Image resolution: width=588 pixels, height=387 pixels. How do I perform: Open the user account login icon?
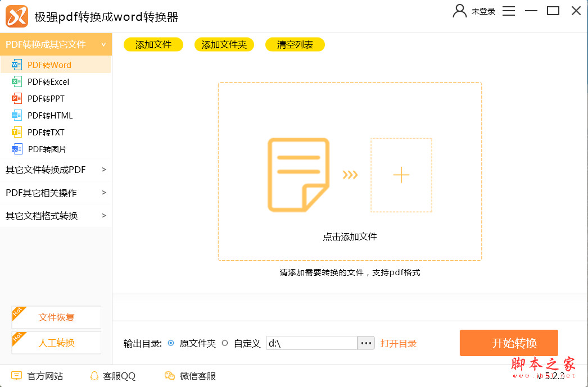(460, 11)
